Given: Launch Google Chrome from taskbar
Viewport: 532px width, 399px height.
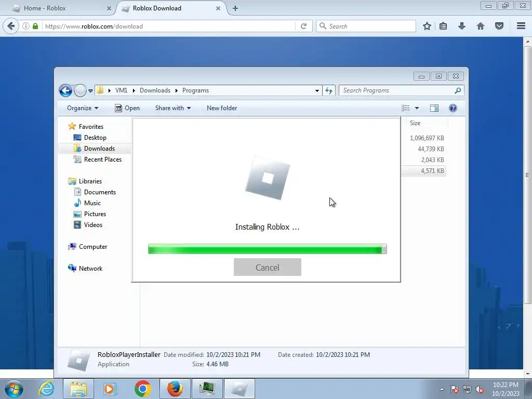Looking at the screenshot, I should [x=142, y=389].
